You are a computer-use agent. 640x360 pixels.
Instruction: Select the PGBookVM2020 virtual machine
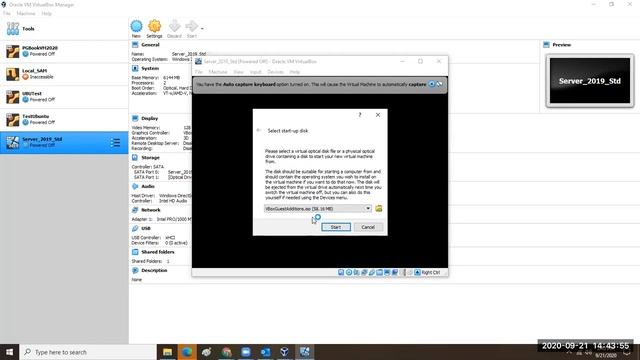tap(64, 51)
